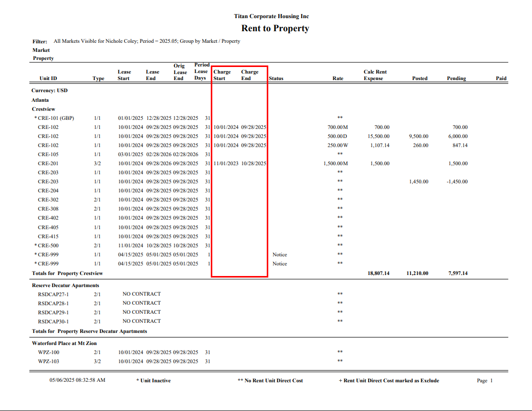The height and width of the screenshot is (411, 532).
Task: Click the Titan Corporate Housing Inc heading
Action: [x=271, y=17]
